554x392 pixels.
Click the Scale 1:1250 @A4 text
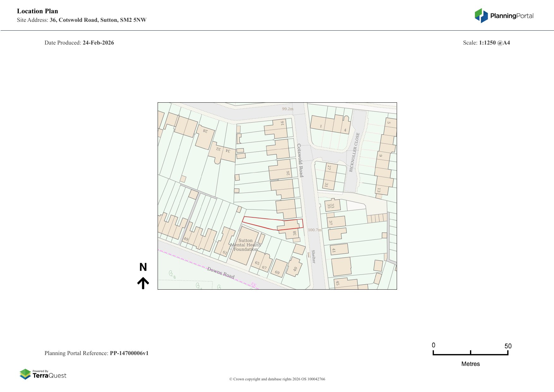click(486, 43)
